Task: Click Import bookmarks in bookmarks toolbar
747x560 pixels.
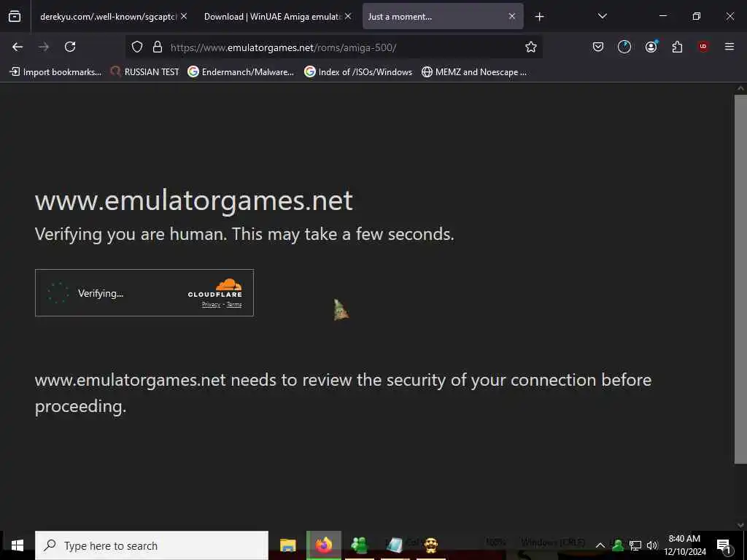Action: (x=55, y=72)
